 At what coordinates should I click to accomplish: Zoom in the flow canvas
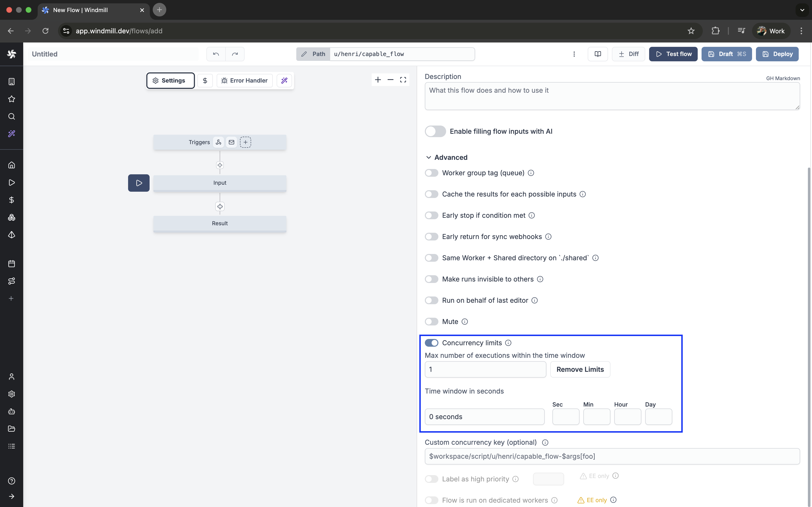point(378,80)
